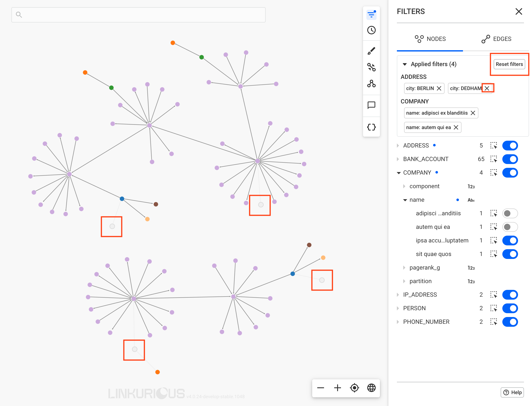Enable the adipisci ...anditiis name toggle
The width and height of the screenshot is (532, 406).
510,213
